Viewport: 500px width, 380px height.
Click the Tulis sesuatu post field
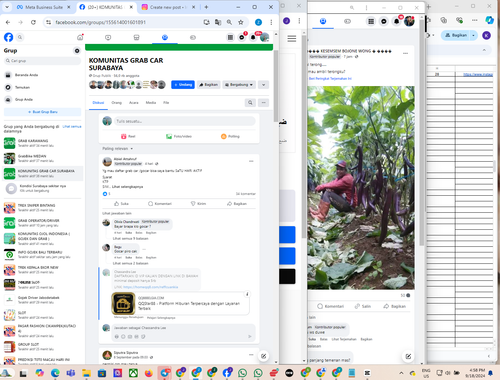pos(185,121)
